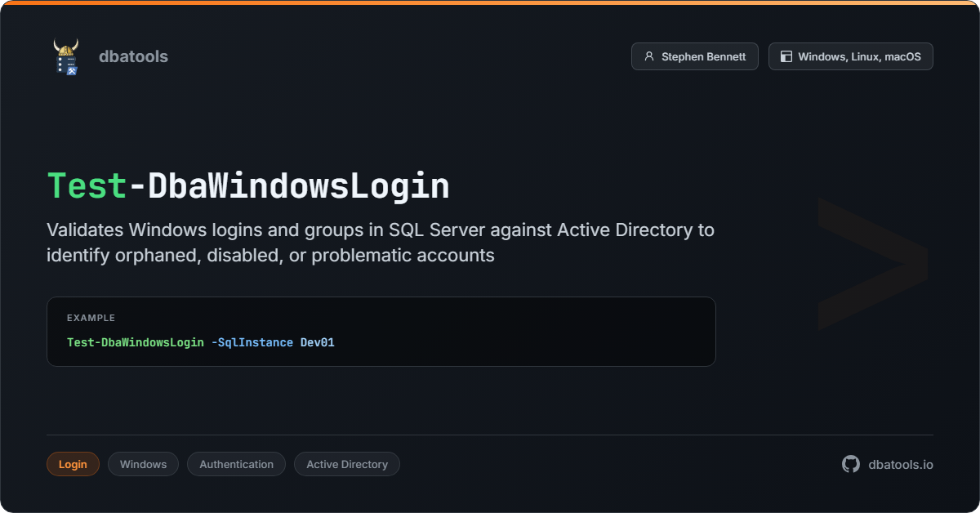980x513 pixels.
Task: Select the Authentication tag
Action: [x=237, y=464]
